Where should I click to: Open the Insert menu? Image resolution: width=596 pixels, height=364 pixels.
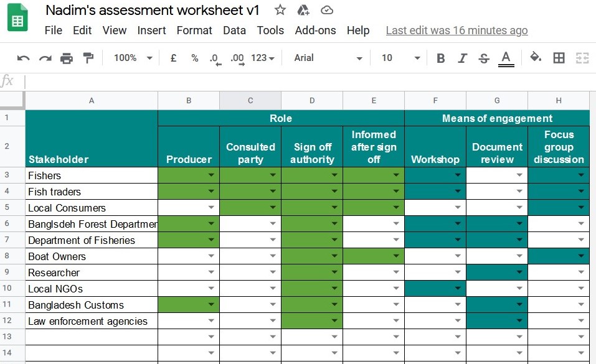151,30
